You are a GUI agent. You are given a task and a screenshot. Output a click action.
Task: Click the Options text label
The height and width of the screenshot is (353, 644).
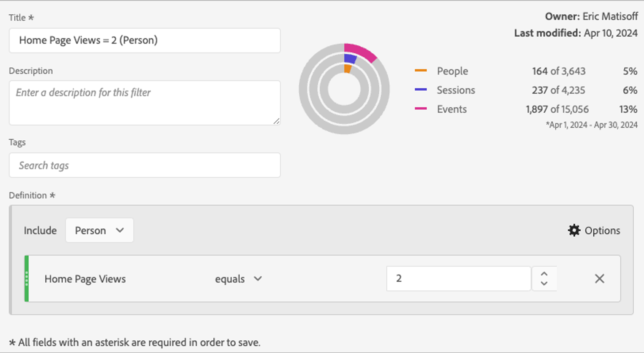[602, 230]
